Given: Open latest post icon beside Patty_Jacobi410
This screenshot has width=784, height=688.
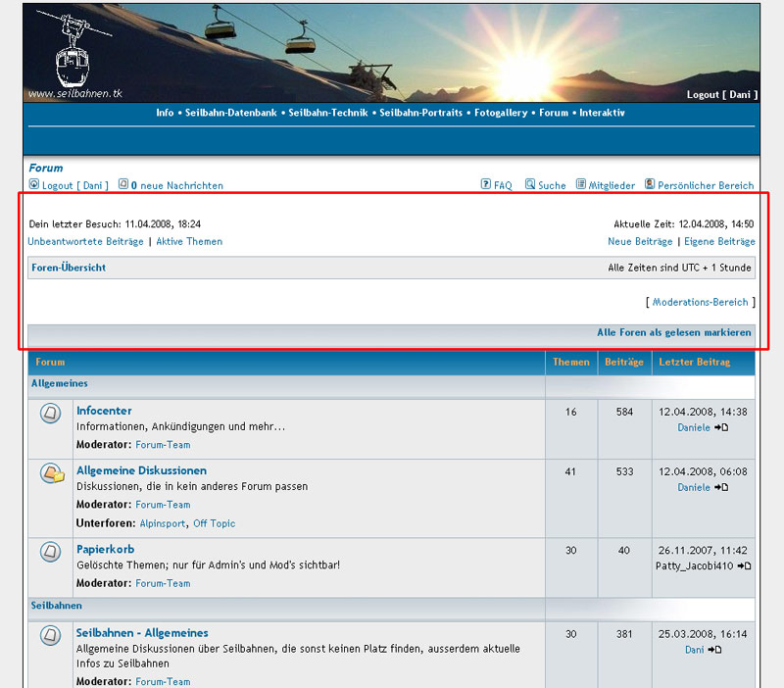Looking at the screenshot, I should pyautogui.click(x=745, y=566).
